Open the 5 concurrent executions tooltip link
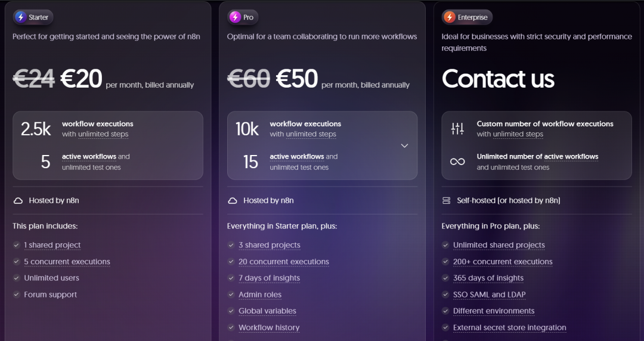The width and height of the screenshot is (644, 341). [67, 262]
